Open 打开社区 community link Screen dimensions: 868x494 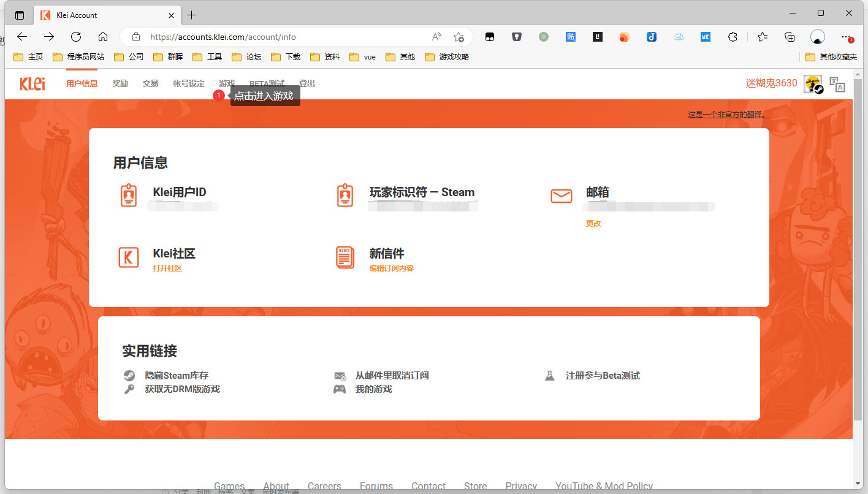167,268
